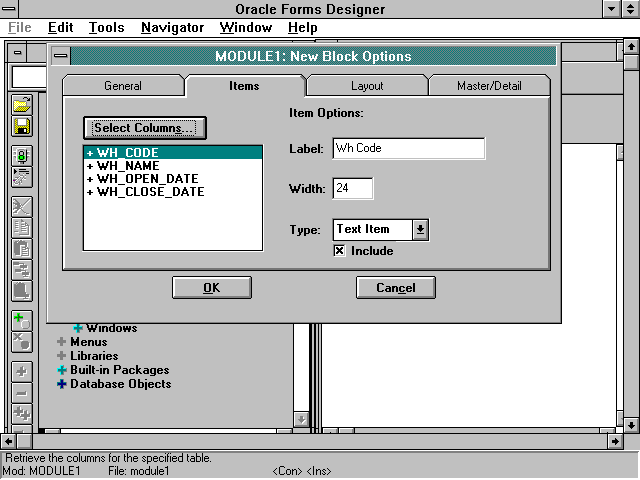Open the Navigator menu
This screenshot has height=480, width=640.
[x=172, y=28]
